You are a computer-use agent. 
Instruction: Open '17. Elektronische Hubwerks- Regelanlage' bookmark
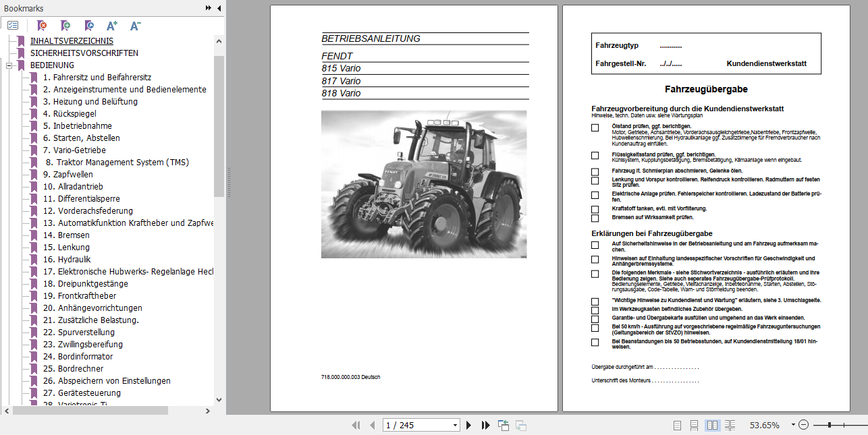tap(128, 272)
